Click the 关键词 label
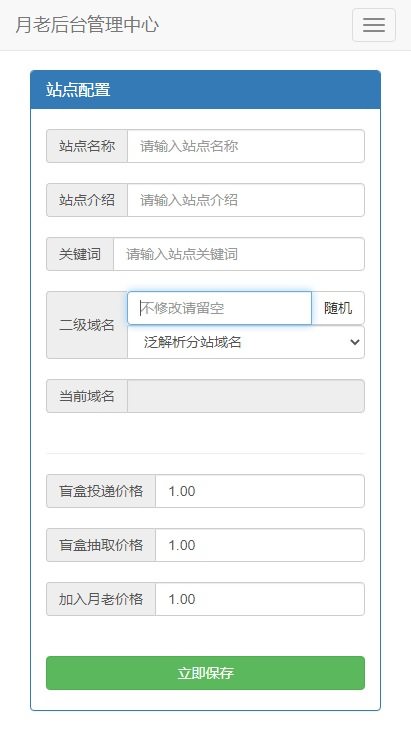 tap(80, 254)
